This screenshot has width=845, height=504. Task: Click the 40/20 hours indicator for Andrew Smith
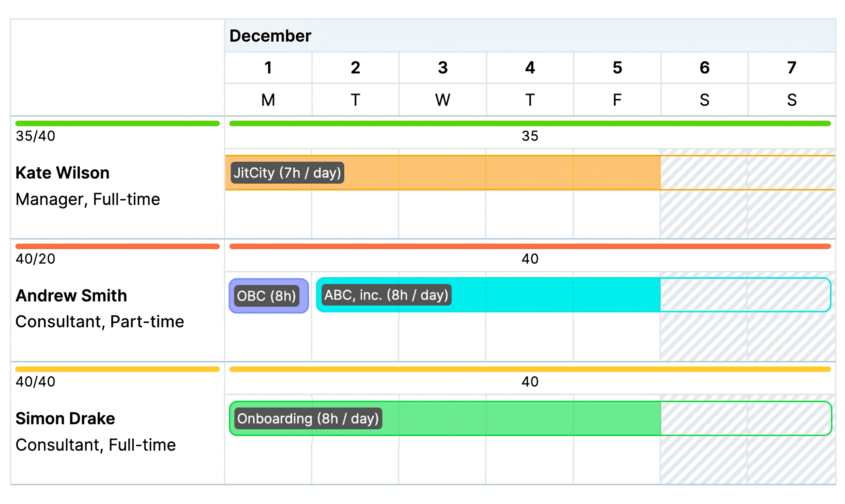click(x=35, y=259)
